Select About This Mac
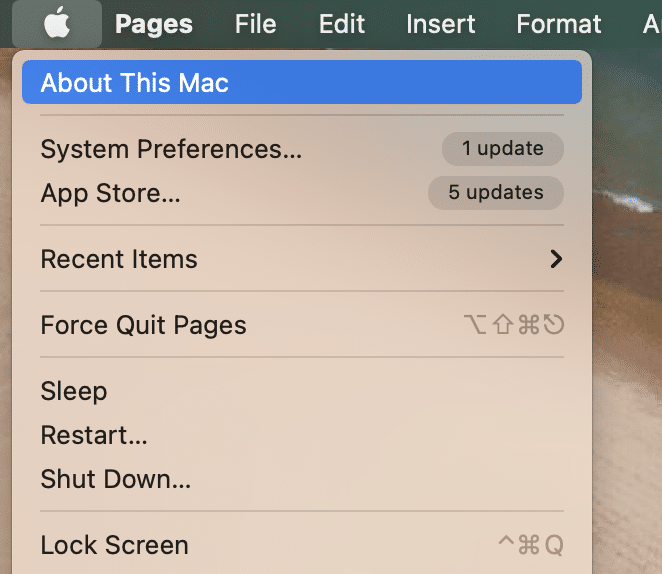Screen dimensions: 662x574 pos(135,82)
